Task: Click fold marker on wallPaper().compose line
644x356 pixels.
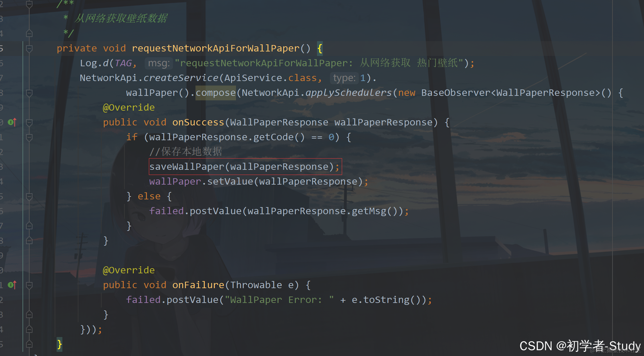Action: click(x=29, y=93)
